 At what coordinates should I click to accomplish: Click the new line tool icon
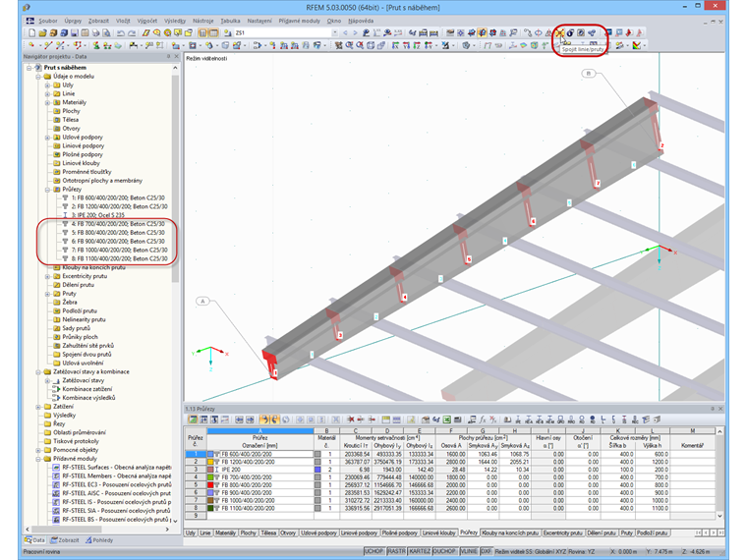[x=47, y=45]
